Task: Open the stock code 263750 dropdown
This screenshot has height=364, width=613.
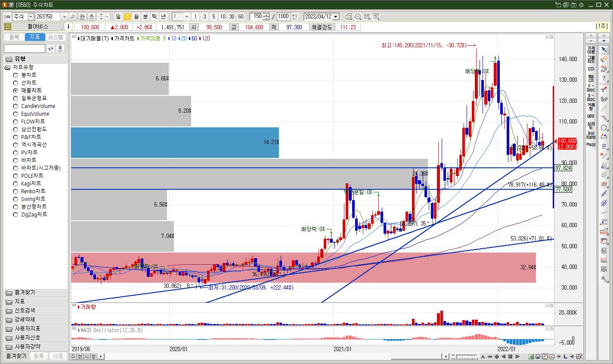Action: point(65,16)
